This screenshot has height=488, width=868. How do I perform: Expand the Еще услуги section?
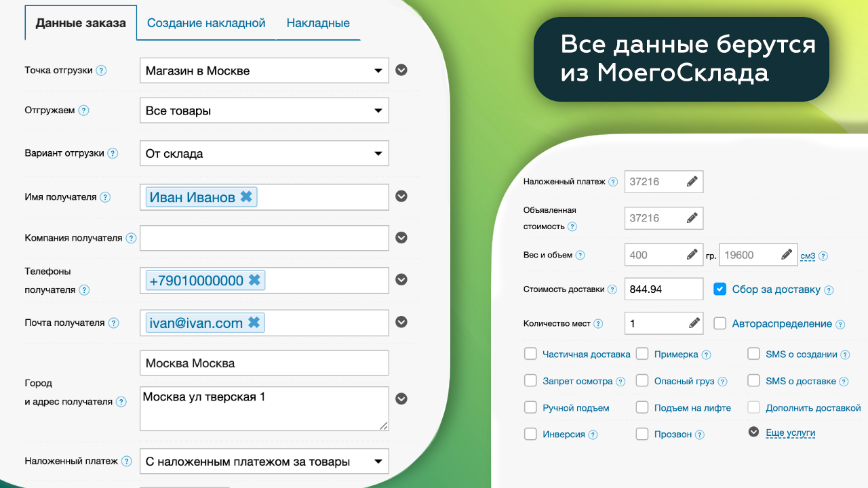[x=790, y=432]
